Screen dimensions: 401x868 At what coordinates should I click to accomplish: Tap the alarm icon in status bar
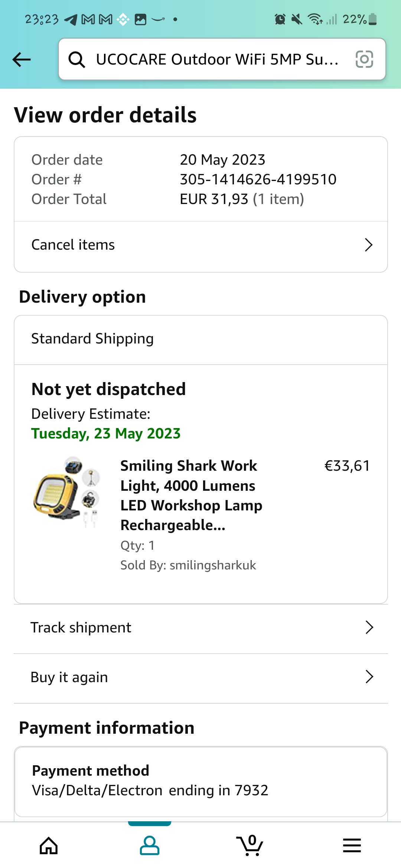pos(280,19)
